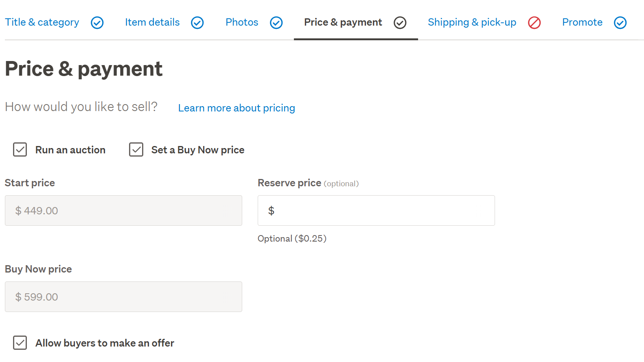Click the Buy Now price field

click(x=123, y=297)
